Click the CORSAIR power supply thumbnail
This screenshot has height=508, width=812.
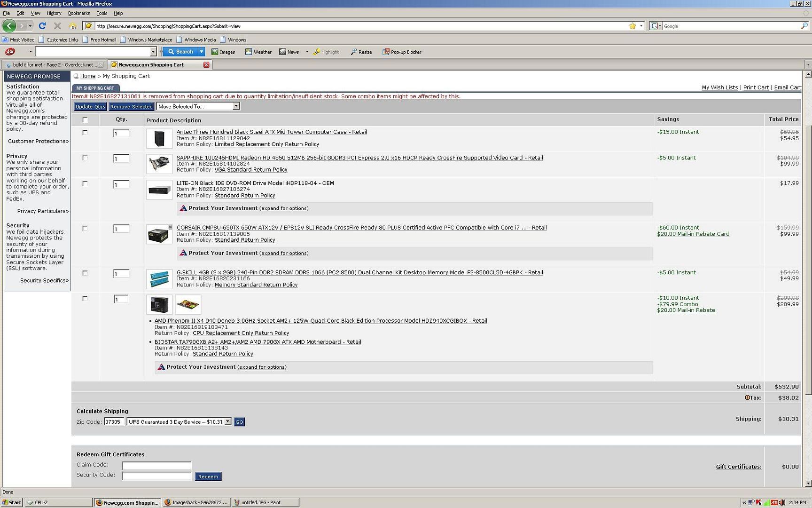(x=159, y=234)
